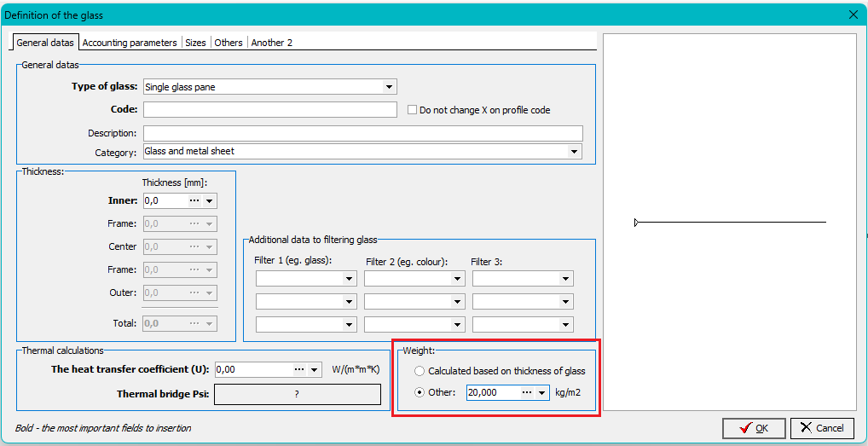Open the Sizes tab
This screenshot has width=868, height=446.
[195, 43]
